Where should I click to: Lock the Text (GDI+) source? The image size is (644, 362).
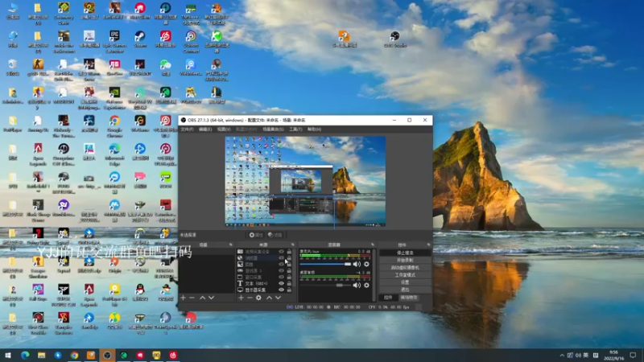[x=289, y=283]
